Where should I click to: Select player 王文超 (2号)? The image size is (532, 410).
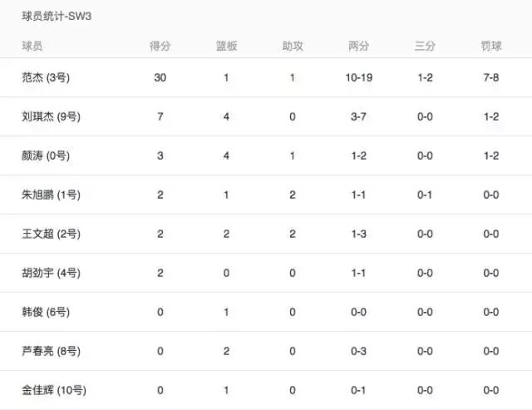(x=56, y=234)
